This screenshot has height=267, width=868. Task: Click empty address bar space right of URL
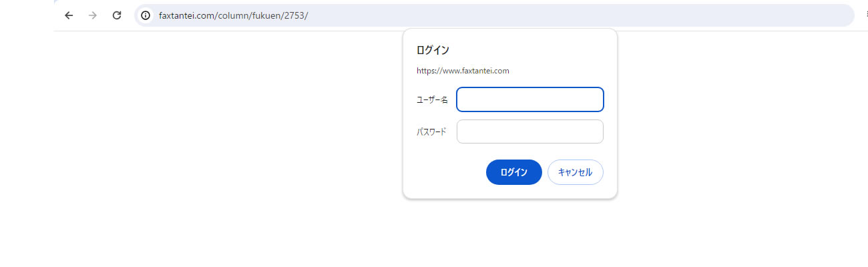(568, 15)
